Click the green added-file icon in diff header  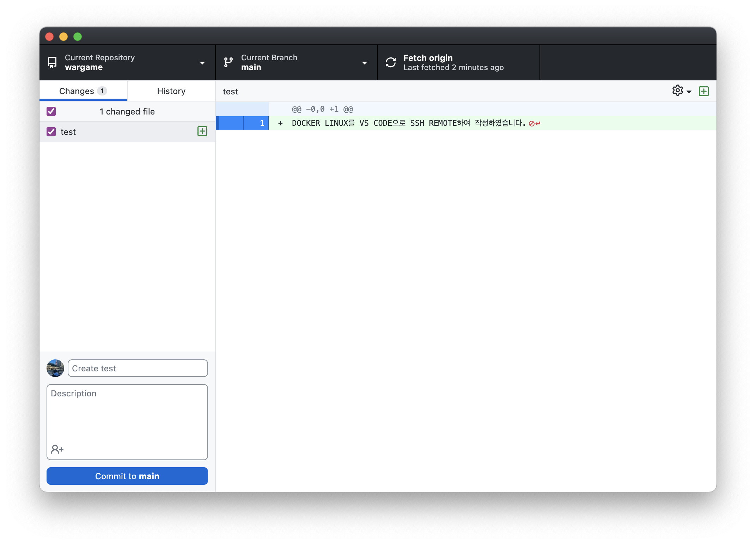tap(703, 91)
